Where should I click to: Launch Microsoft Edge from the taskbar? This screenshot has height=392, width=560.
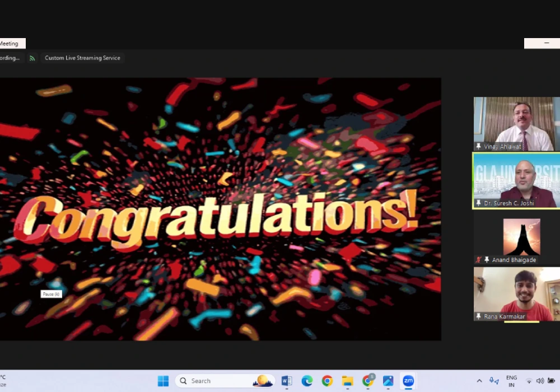tap(307, 381)
